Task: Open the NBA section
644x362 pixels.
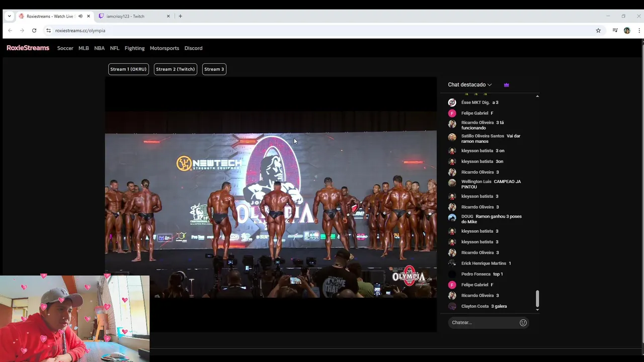Action: tap(99, 48)
